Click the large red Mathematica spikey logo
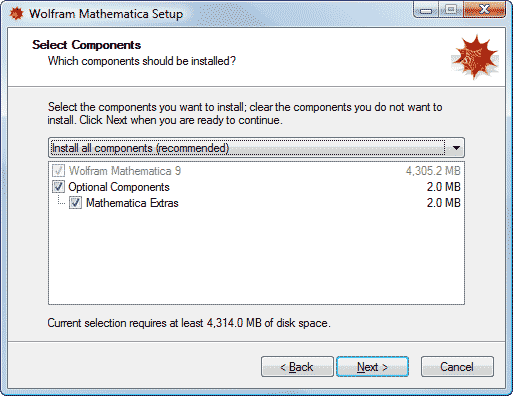The image size is (513, 396). click(x=475, y=57)
